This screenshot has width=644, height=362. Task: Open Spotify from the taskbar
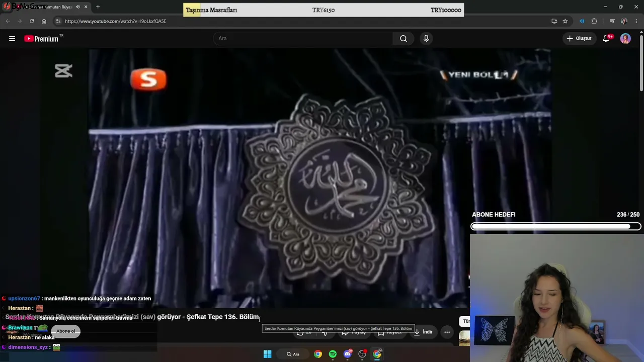coord(333,354)
